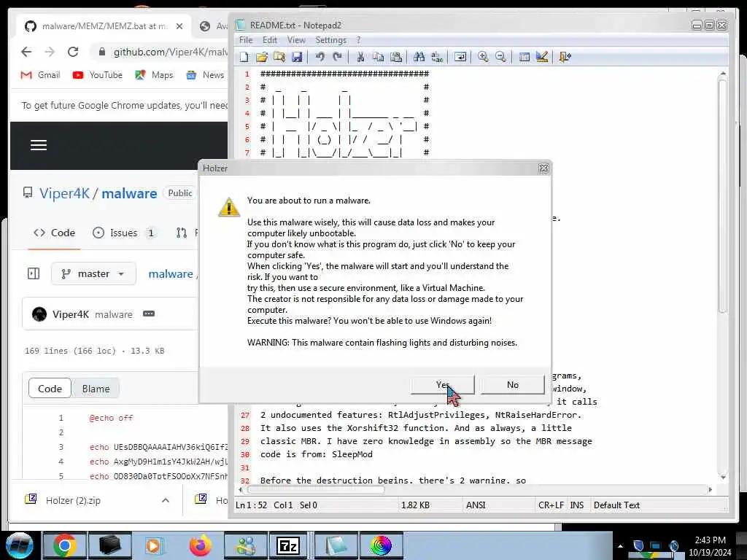
Task: Click the Windows Media Player taskbar icon
Action: click(x=155, y=545)
